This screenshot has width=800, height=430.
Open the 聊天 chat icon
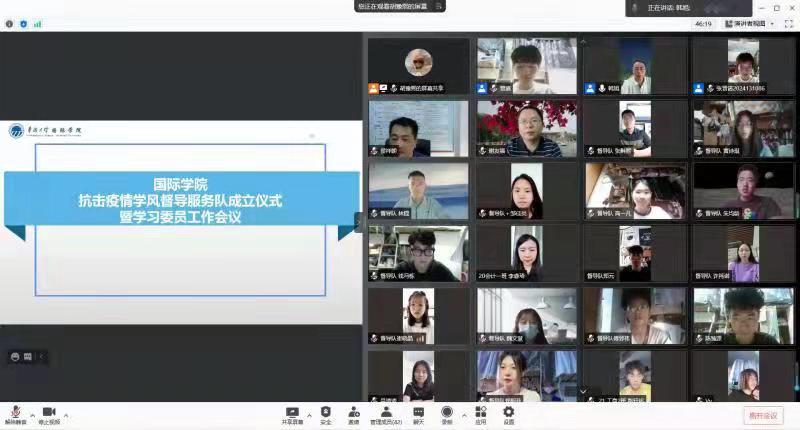point(418,412)
